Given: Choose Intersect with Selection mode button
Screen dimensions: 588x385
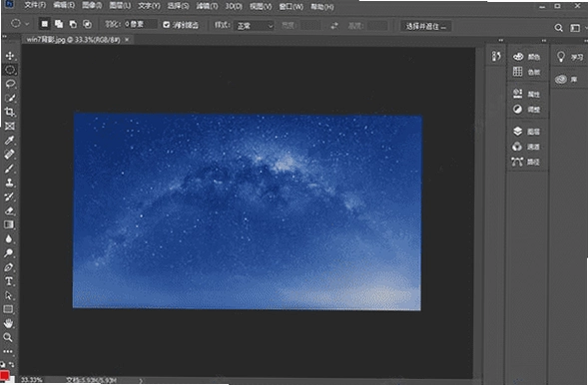Looking at the screenshot, I should pyautogui.click(x=87, y=24).
